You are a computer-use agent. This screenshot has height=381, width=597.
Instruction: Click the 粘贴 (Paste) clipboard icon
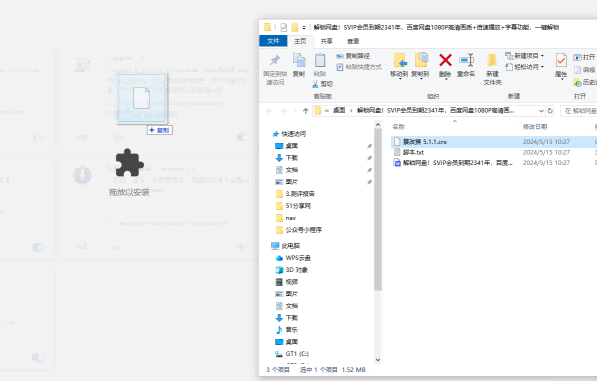(320, 60)
